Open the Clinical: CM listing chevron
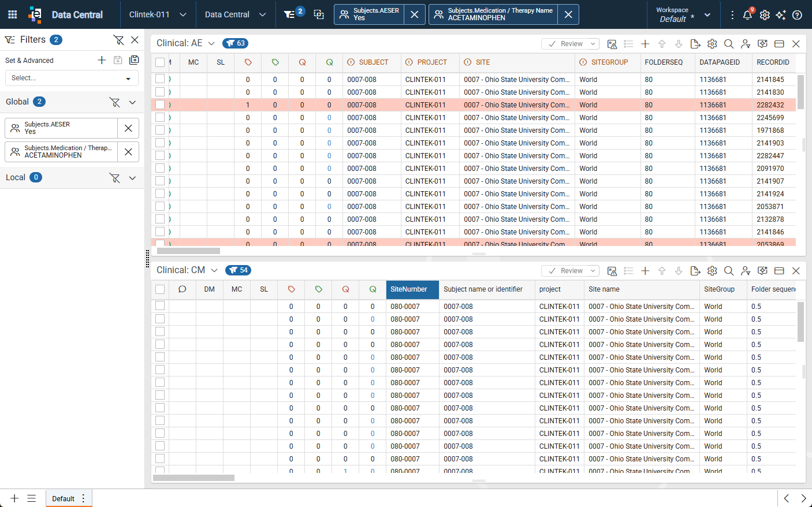Viewport: 812px width, 507px height. coord(214,270)
